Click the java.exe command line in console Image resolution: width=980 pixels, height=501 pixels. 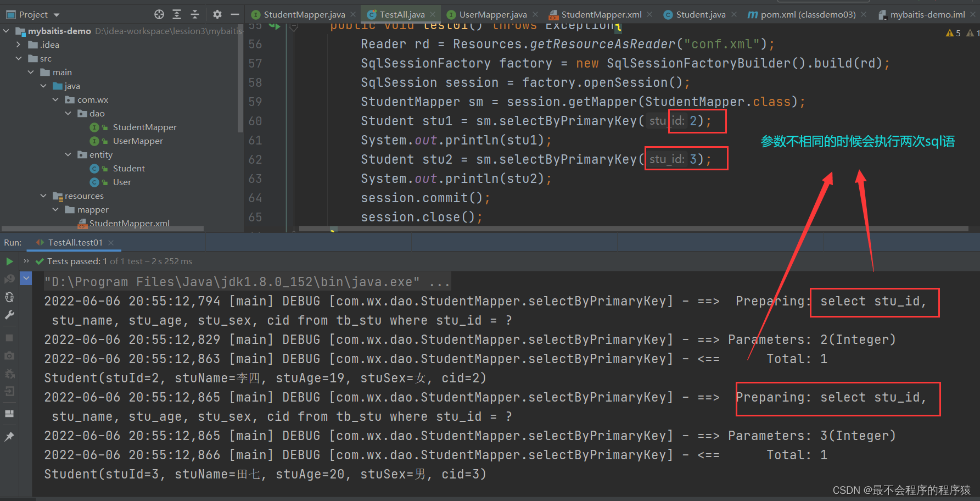[x=247, y=282]
